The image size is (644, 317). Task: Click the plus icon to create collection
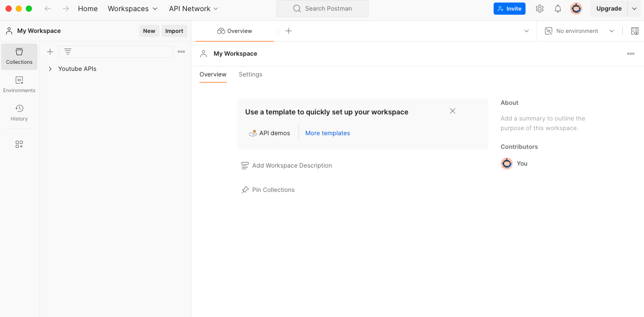tap(50, 52)
